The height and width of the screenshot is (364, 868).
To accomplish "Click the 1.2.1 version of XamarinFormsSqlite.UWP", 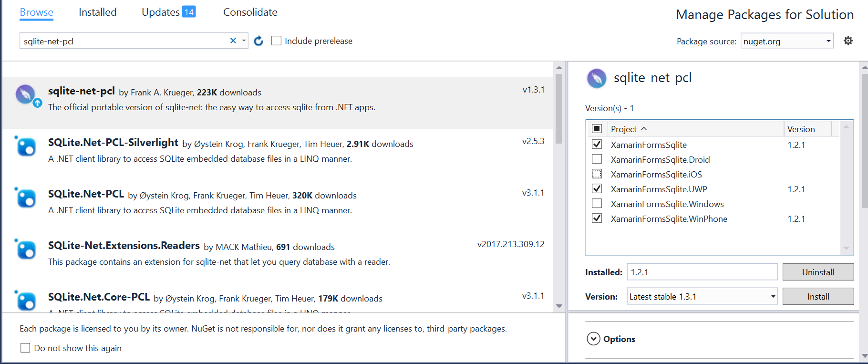I will tap(796, 189).
